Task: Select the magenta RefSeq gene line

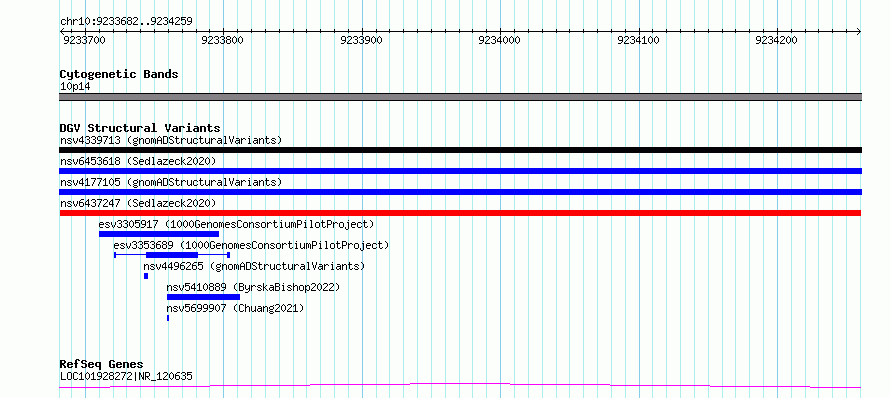Action: tap(460, 386)
